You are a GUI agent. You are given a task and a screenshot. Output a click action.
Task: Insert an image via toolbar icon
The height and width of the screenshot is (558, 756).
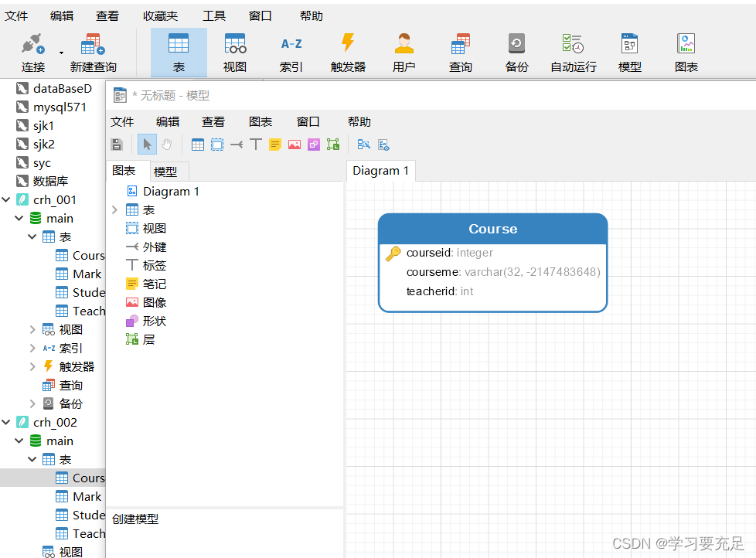tap(295, 145)
